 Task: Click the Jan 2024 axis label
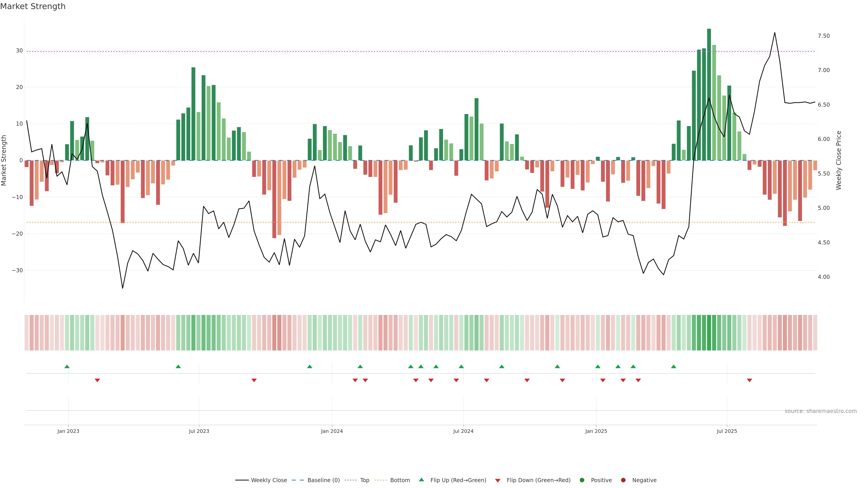[332, 431]
